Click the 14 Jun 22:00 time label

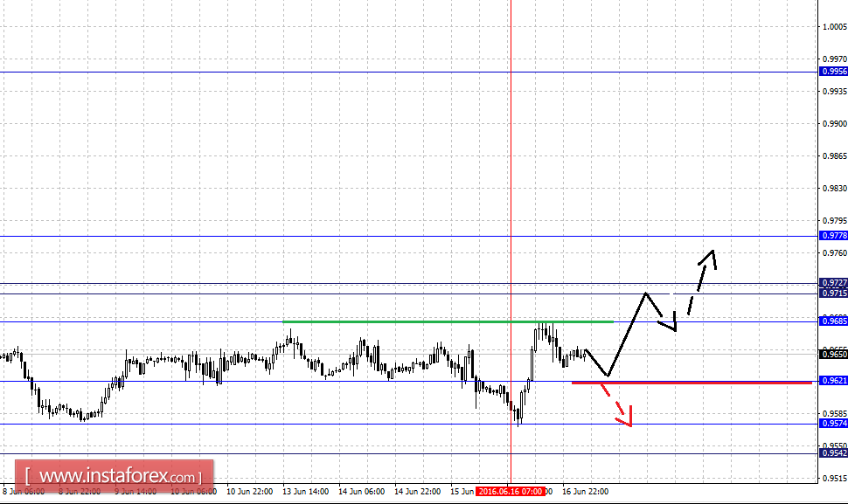pos(417,492)
